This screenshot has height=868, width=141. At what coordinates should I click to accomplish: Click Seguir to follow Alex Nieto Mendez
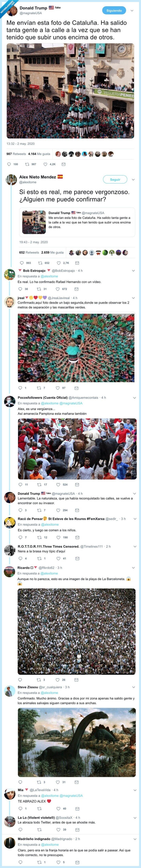(x=115, y=180)
